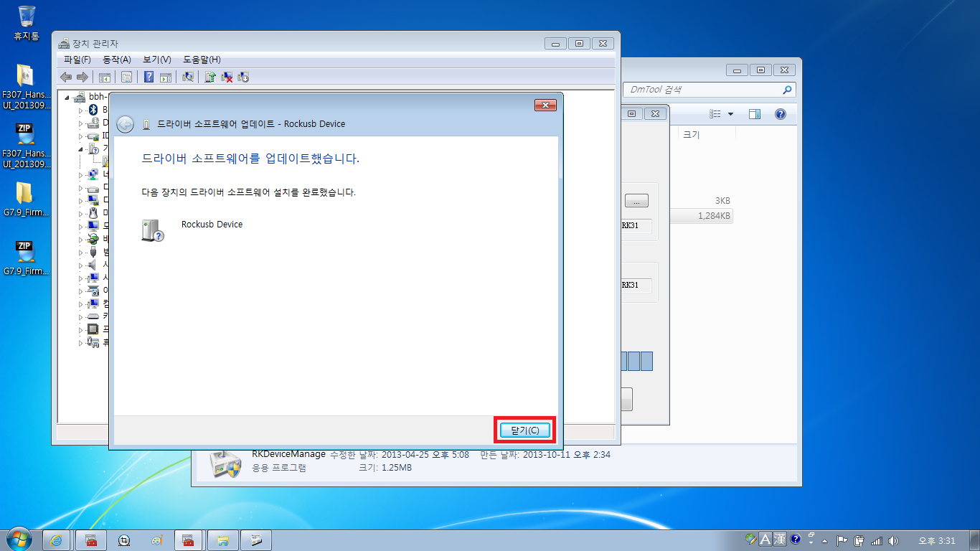Expand the arrow beside the Bluetooth icon
The height and width of the screenshot is (551, 980).
pyautogui.click(x=81, y=110)
